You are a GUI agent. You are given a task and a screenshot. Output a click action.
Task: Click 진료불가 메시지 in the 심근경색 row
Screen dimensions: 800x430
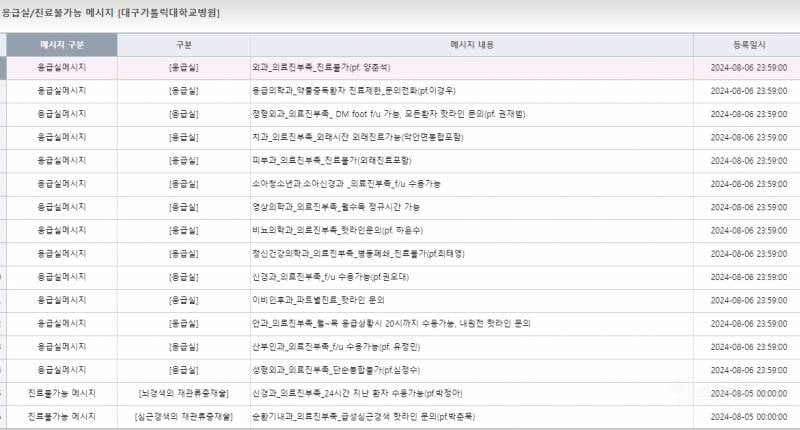pos(62,417)
